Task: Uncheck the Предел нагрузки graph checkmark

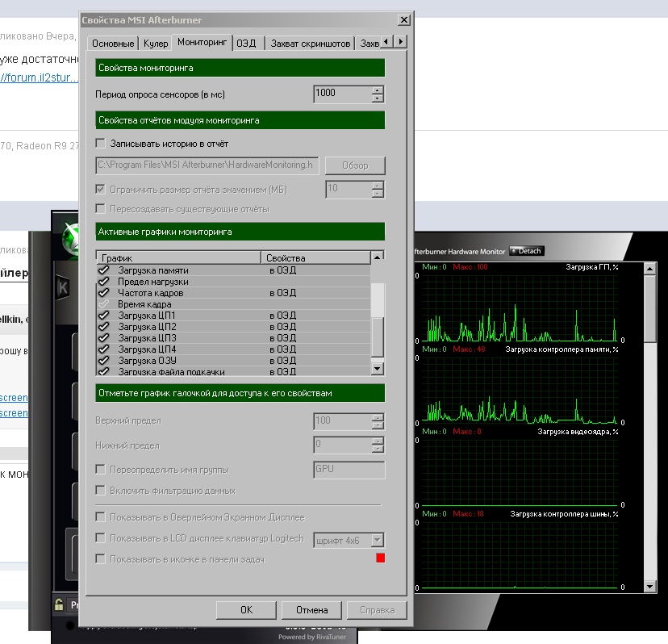Action: 103,282
